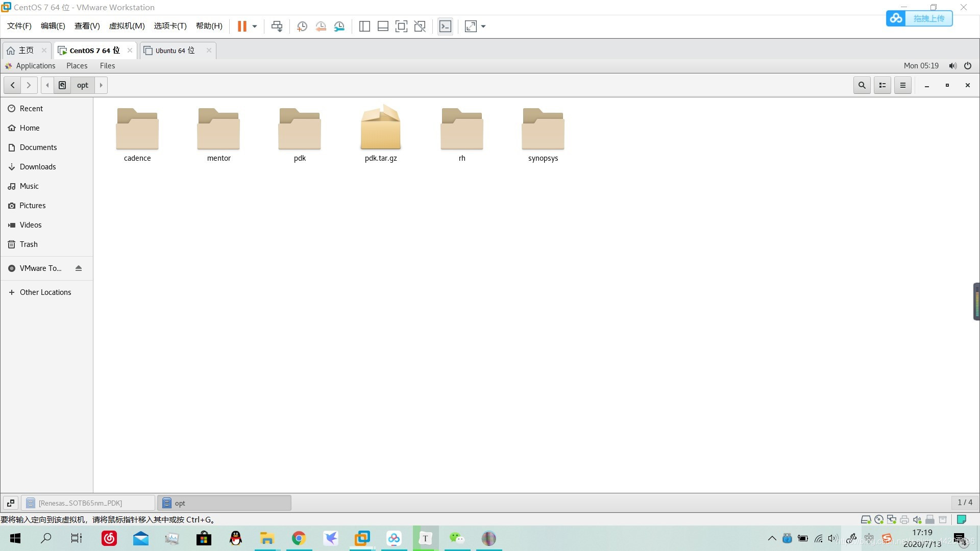The image size is (980, 551).
Task: Go to Other Locations in sidebar
Action: (x=45, y=292)
